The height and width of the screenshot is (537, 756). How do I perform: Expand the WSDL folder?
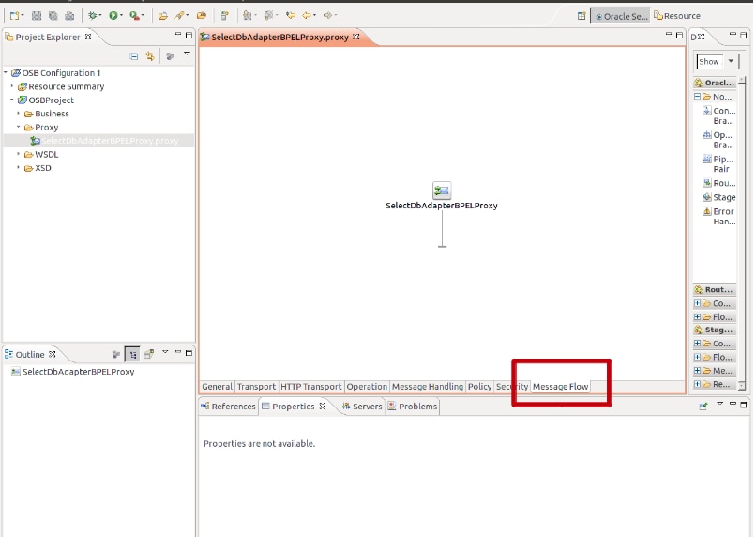19,154
